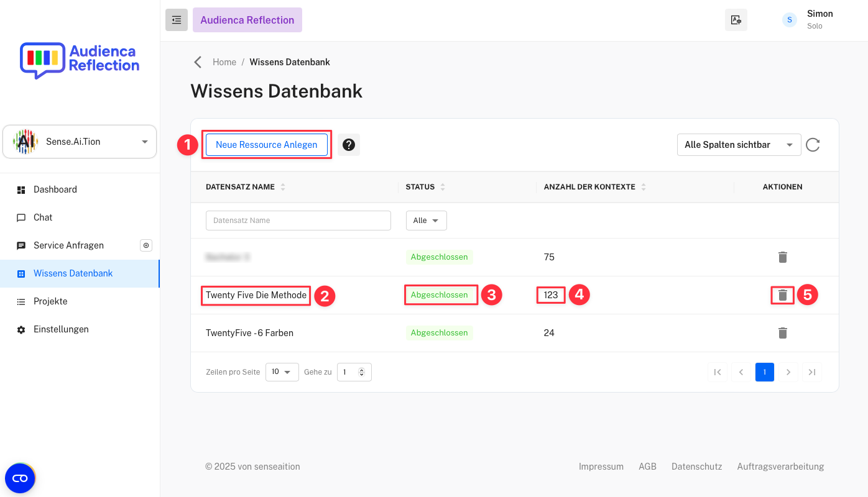The height and width of the screenshot is (497, 868).
Task: Open Einstellungen via the gear icon
Action: (60, 329)
